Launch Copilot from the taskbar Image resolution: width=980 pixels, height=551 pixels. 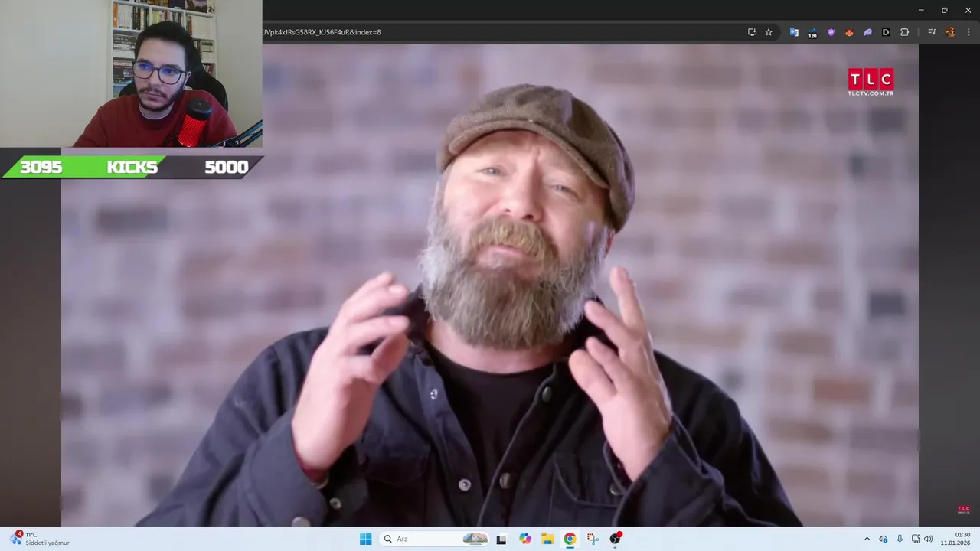pyautogui.click(x=524, y=539)
